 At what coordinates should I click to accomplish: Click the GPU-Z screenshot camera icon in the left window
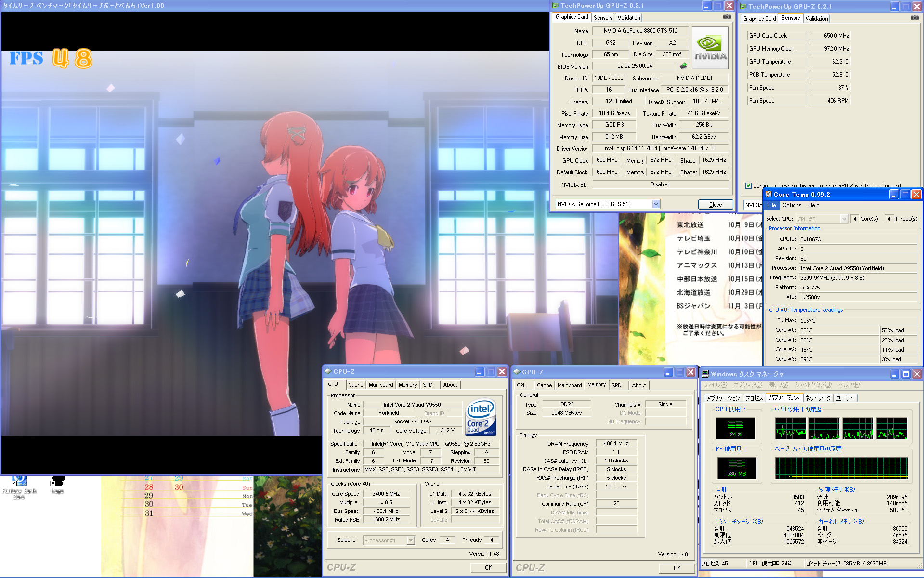pos(727,17)
